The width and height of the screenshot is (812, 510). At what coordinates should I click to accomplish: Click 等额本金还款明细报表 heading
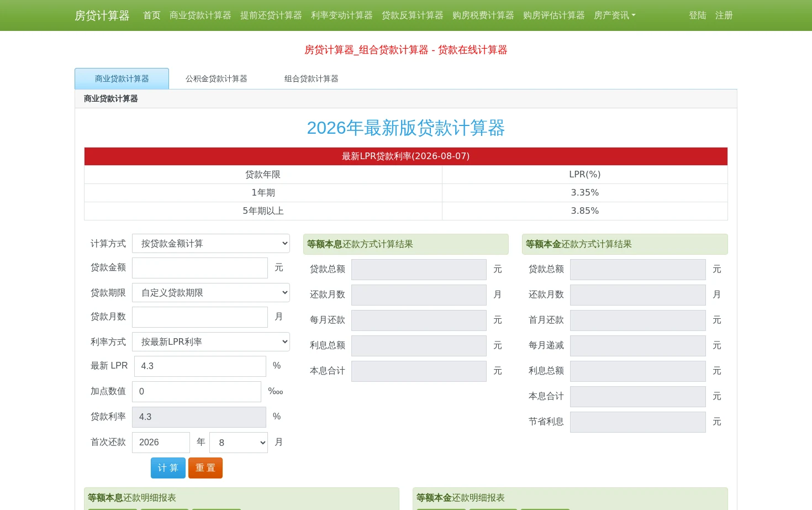461,498
